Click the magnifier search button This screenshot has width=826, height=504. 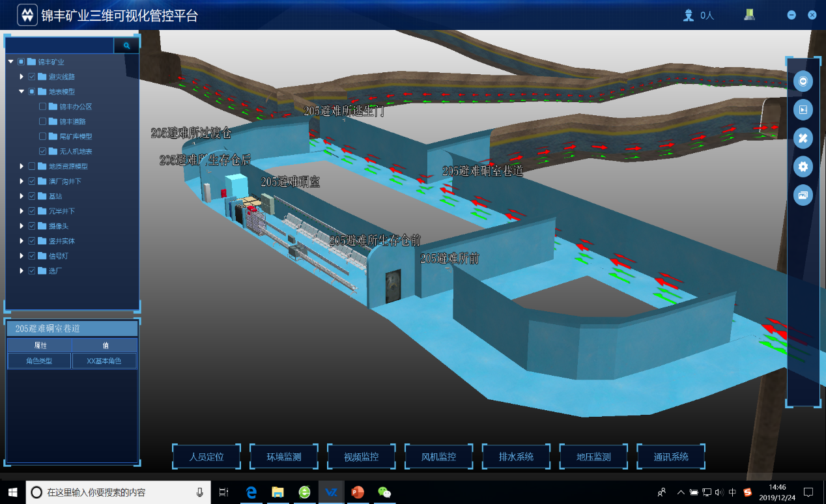pos(126,46)
